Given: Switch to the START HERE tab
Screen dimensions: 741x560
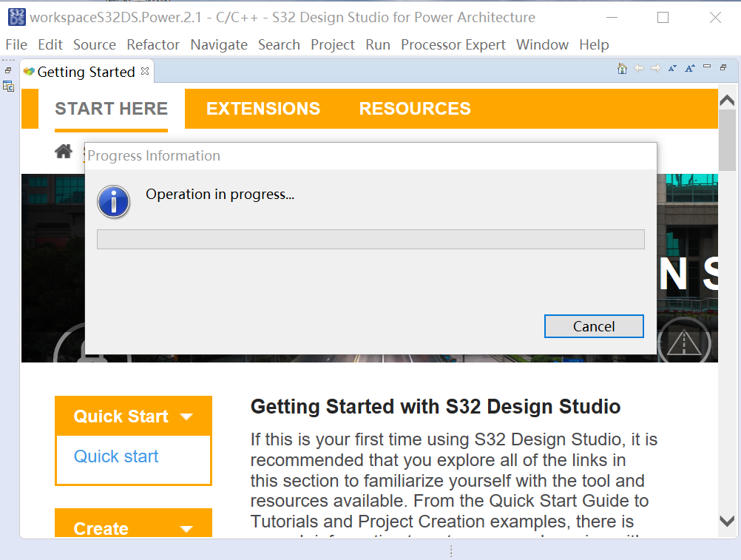Looking at the screenshot, I should (111, 109).
